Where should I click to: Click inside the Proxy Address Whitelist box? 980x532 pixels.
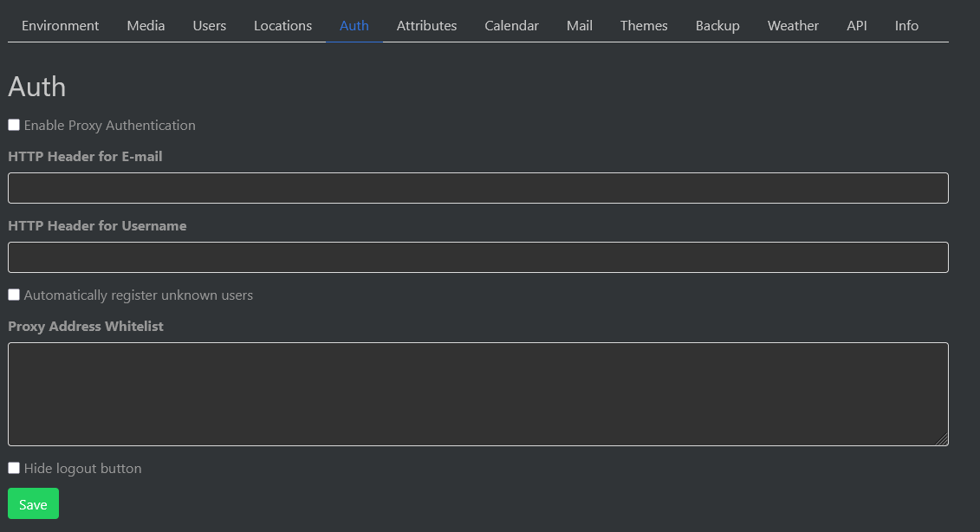coord(477,394)
